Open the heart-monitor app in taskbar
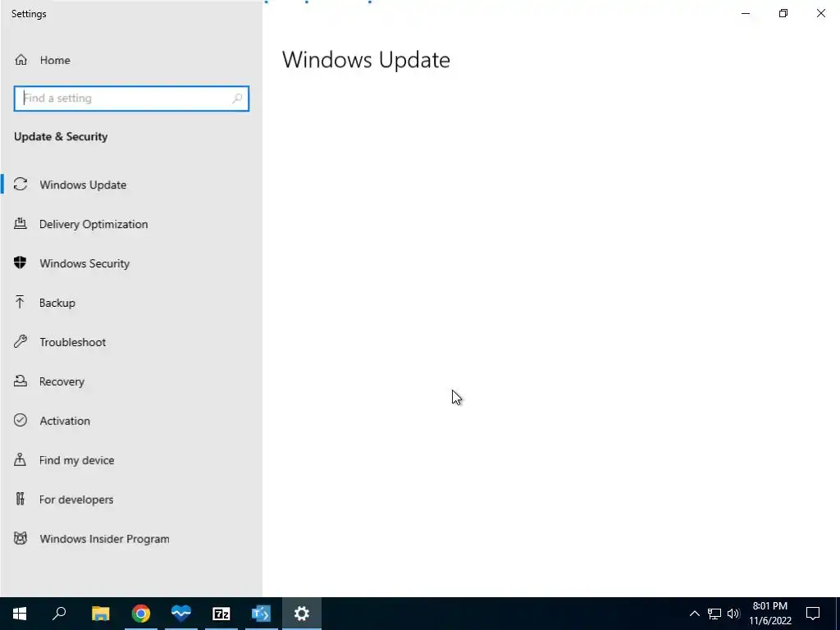 (181, 614)
